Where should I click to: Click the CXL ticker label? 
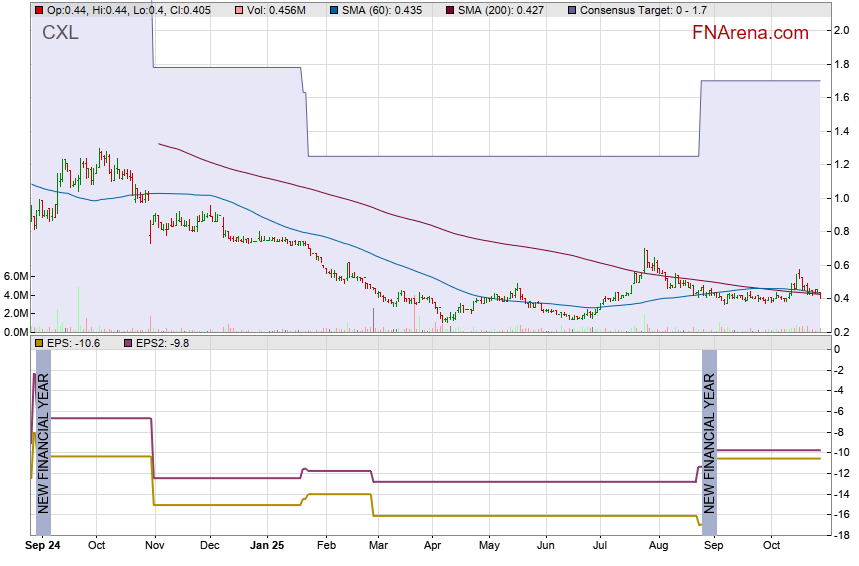(x=60, y=33)
